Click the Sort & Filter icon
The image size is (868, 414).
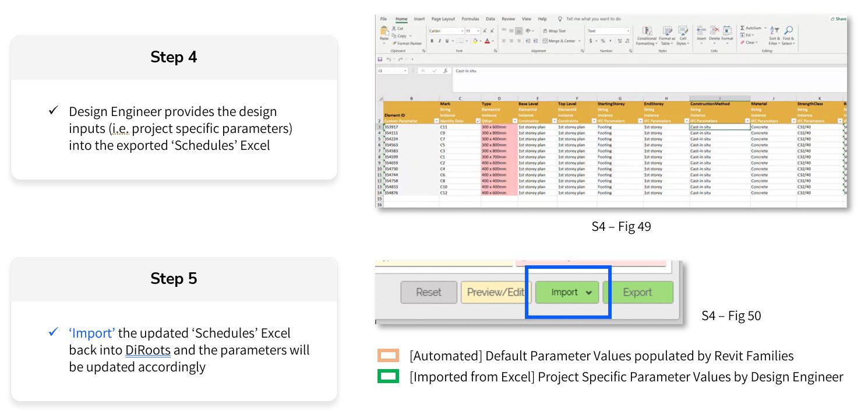(x=774, y=31)
